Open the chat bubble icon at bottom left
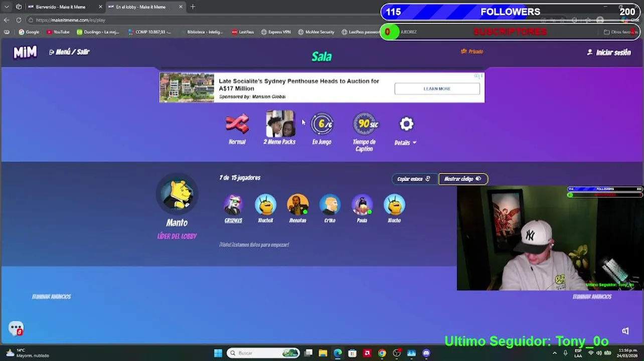Image resolution: width=644 pixels, height=361 pixels. pyautogui.click(x=16, y=328)
